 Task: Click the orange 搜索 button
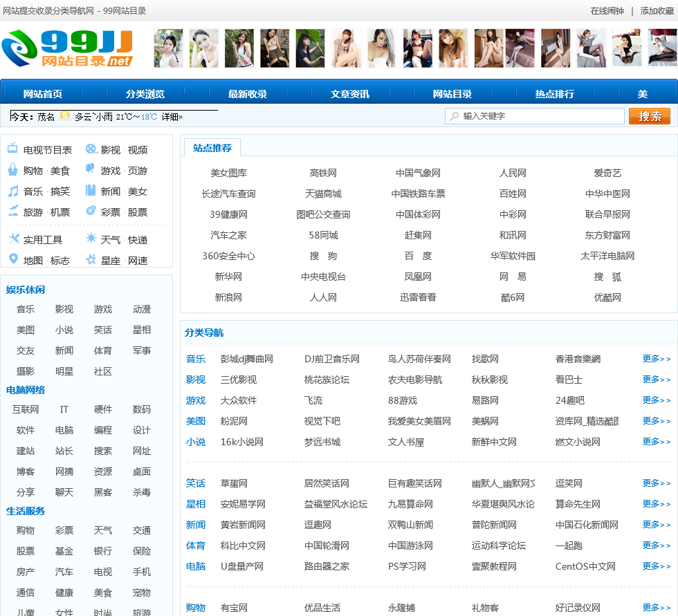(x=650, y=116)
